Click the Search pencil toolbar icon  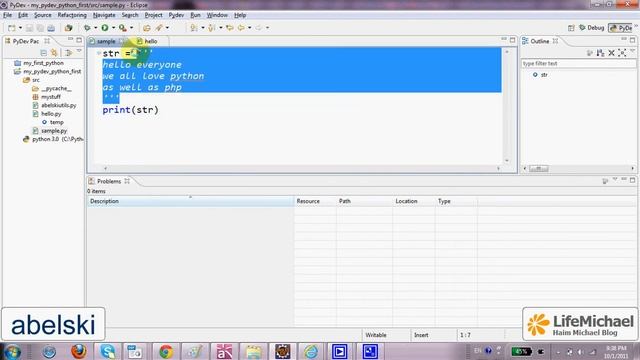(159, 28)
